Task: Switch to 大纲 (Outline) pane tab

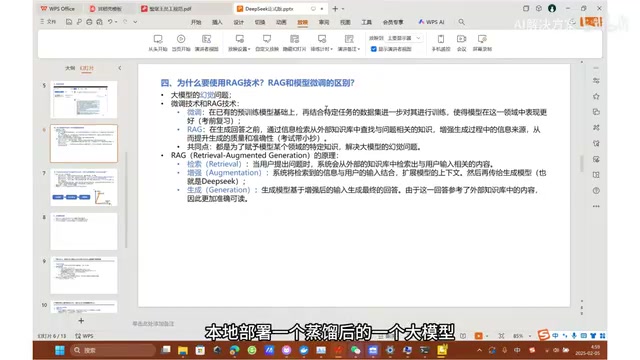Action: click(70, 68)
